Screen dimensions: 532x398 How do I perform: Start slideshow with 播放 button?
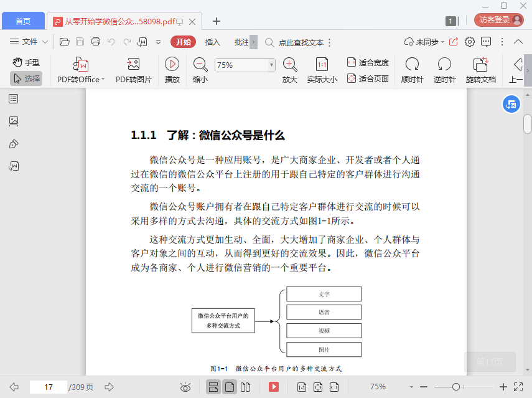pos(172,70)
